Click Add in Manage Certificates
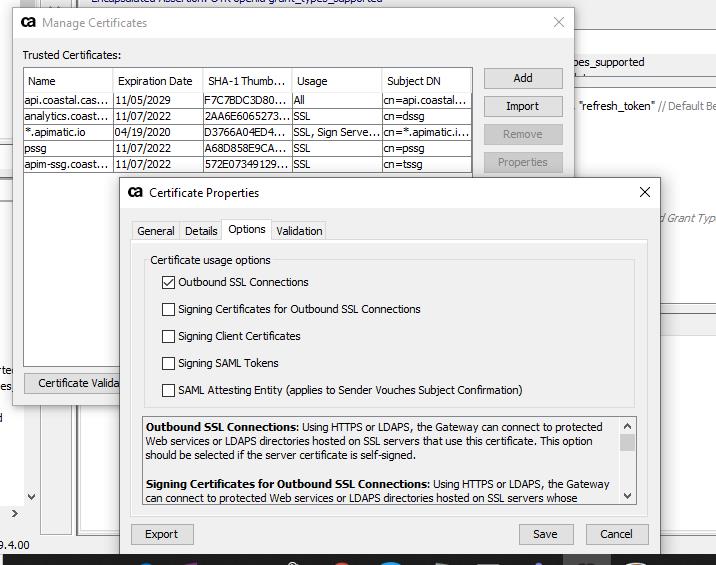 tap(523, 78)
